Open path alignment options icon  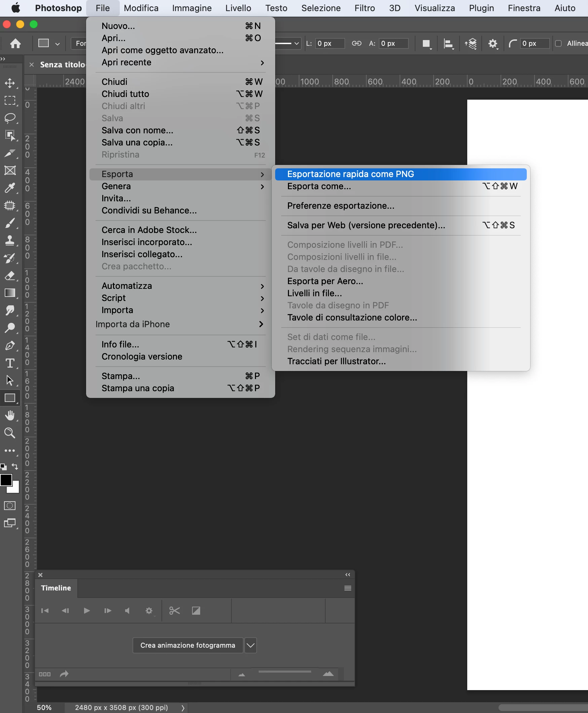point(449,44)
